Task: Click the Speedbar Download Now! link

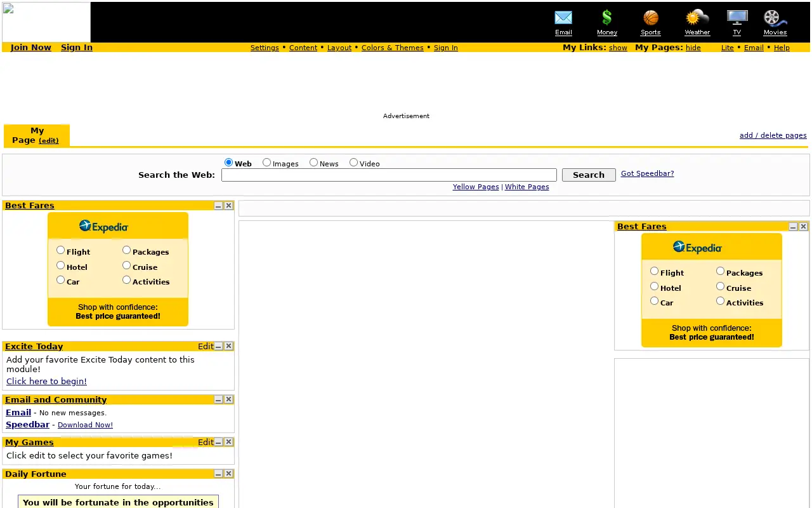Action: click(x=85, y=425)
